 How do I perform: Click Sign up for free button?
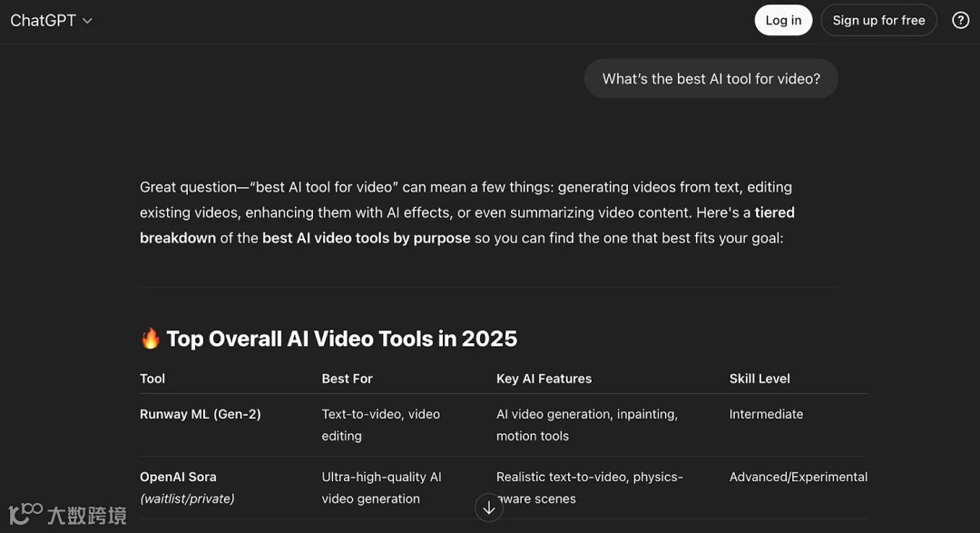(878, 20)
